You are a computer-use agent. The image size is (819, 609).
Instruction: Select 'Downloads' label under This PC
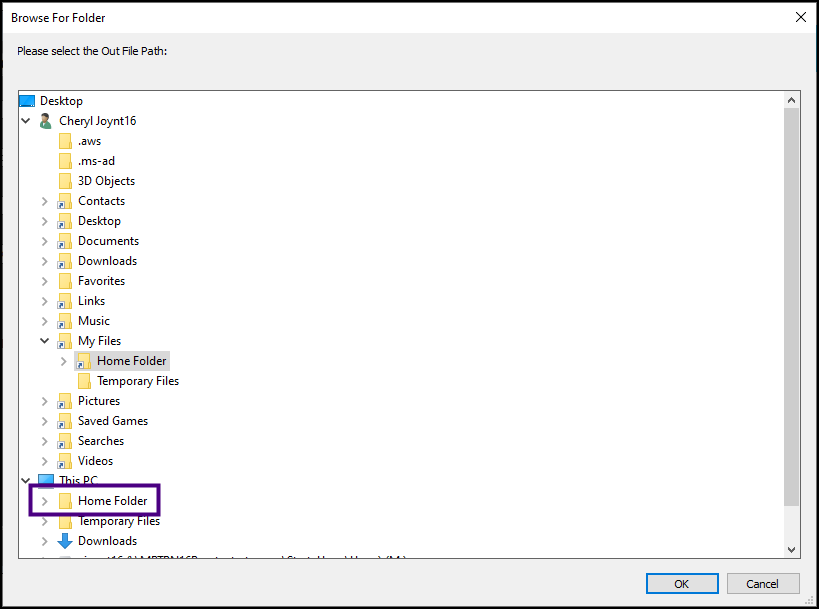pos(108,541)
